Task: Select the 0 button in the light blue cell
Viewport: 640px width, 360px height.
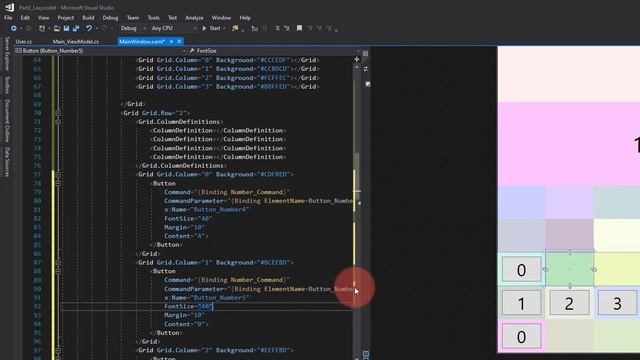Action: 521,269
